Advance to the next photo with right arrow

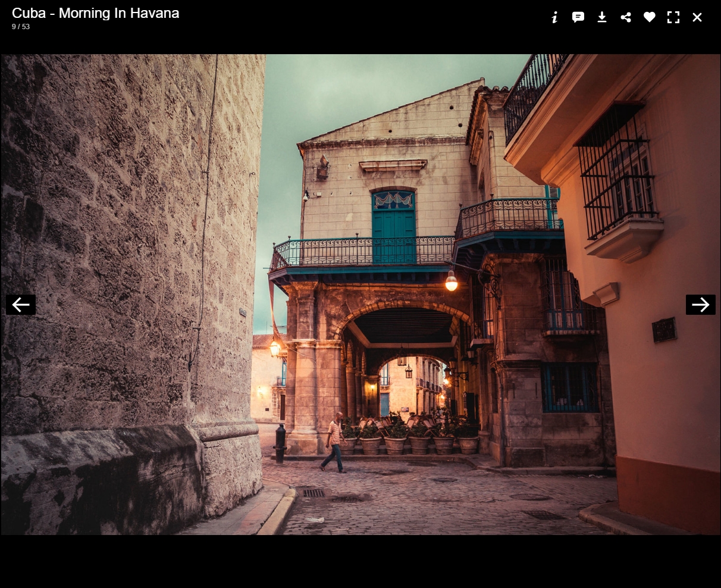tap(700, 305)
